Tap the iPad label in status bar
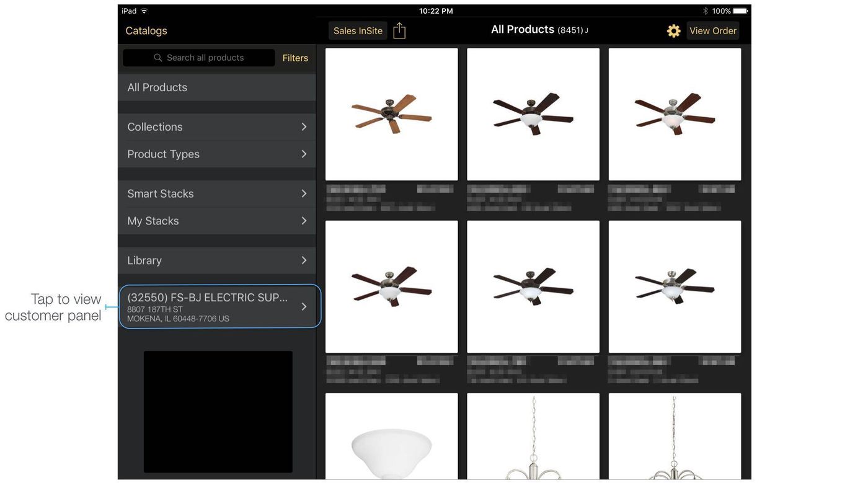The image size is (868, 483). click(129, 11)
